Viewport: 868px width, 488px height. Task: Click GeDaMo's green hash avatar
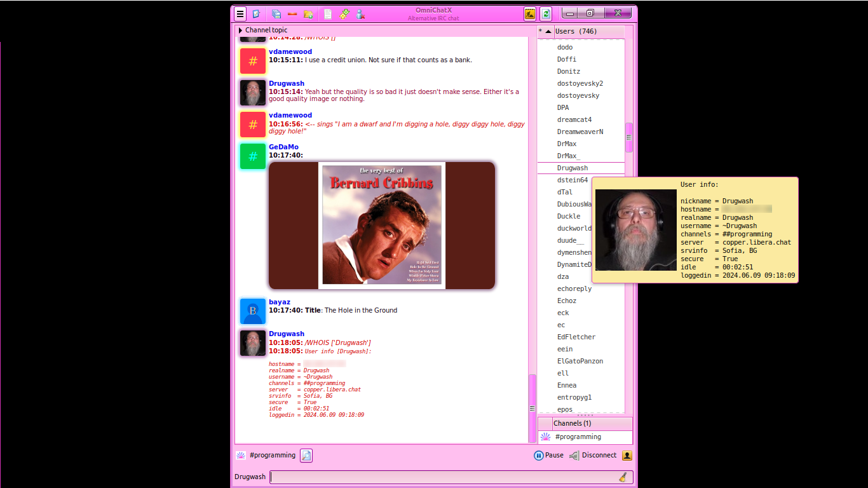tap(253, 156)
